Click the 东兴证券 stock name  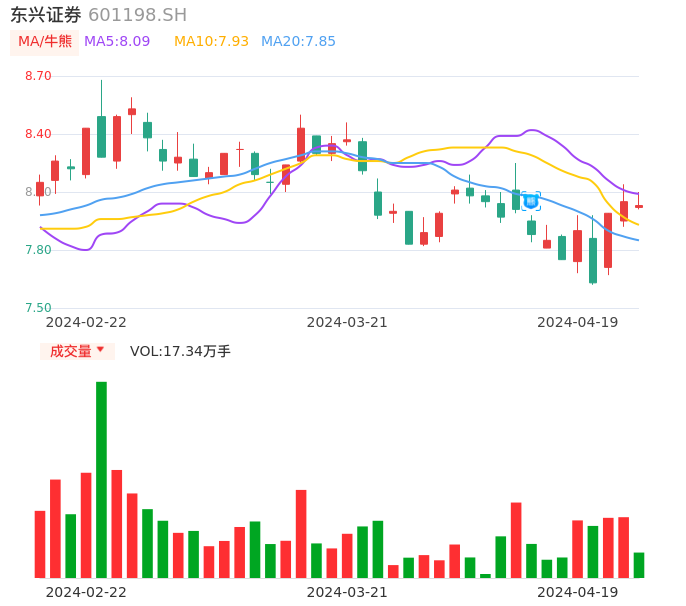pyautogui.click(x=45, y=15)
